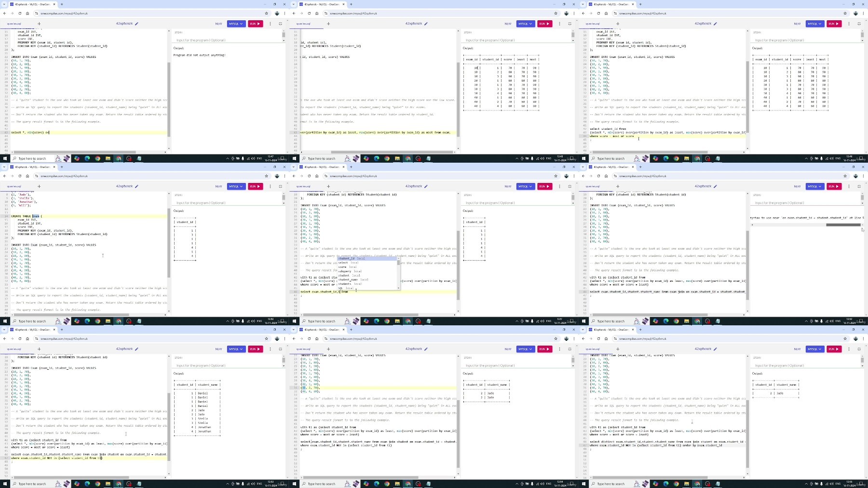
Task: Switch to the OneCompiler browser tab in bottom-right window
Action: click(611, 330)
